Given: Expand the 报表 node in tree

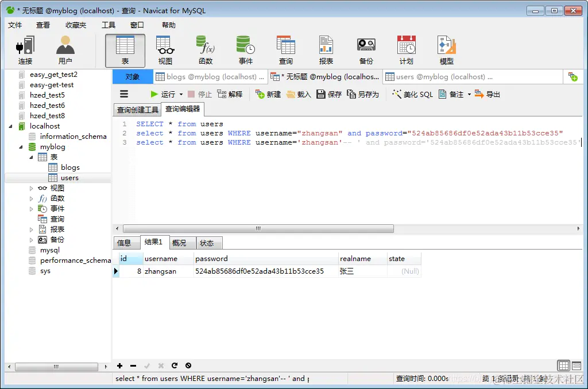Looking at the screenshot, I should coord(31,229).
